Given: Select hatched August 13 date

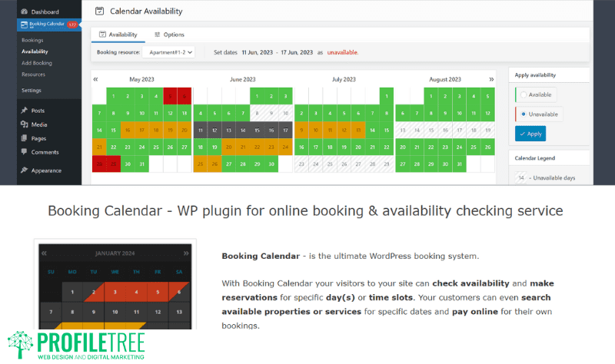Looking at the screenshot, I should click(402, 130).
